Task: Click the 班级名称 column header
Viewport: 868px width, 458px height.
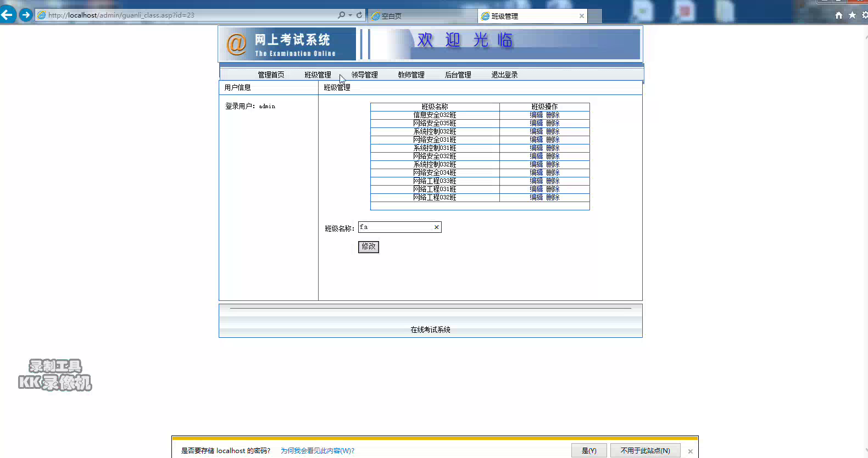Action: tap(435, 107)
